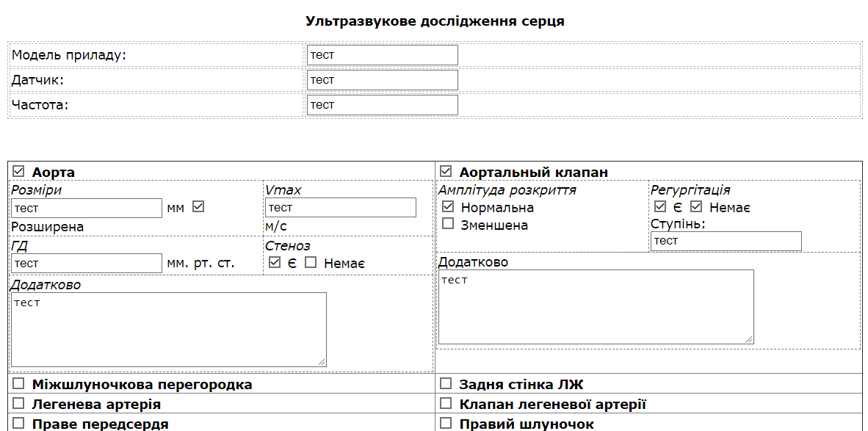
Task: Uncheck the Регургітація Немає checkbox
Action: coord(696,207)
